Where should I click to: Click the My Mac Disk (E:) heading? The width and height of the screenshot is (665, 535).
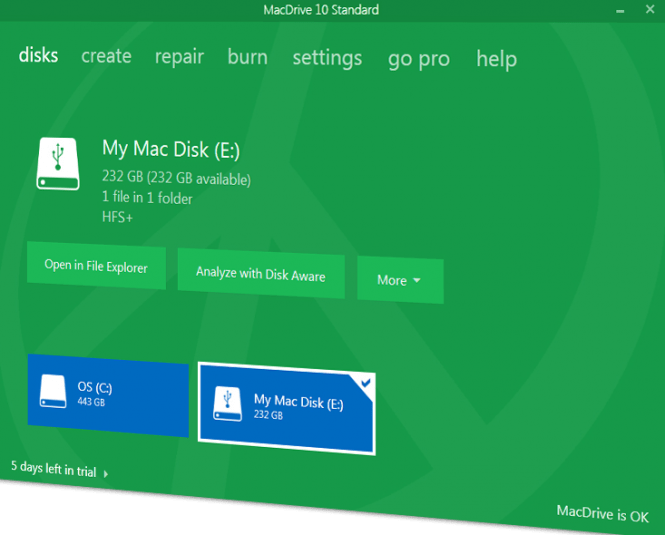pos(171,149)
